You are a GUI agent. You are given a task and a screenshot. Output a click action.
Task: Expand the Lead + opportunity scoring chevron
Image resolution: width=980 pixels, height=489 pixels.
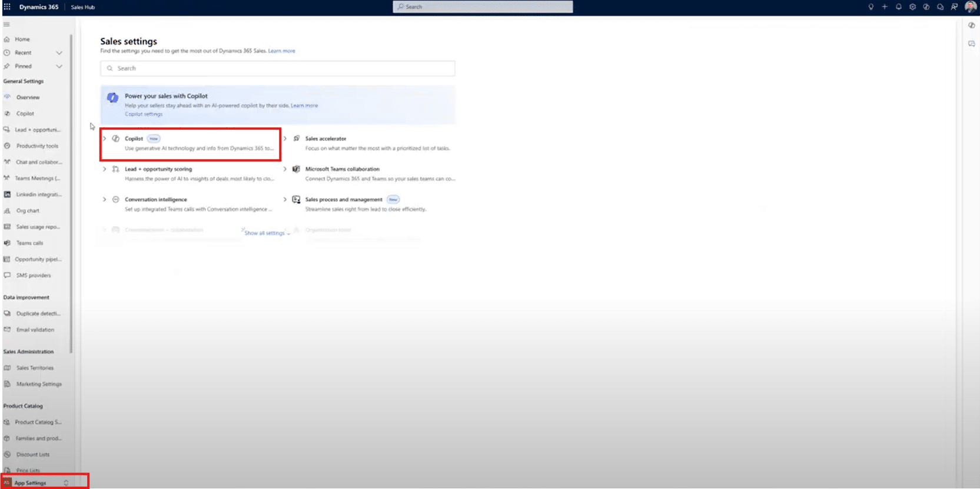[x=105, y=169]
